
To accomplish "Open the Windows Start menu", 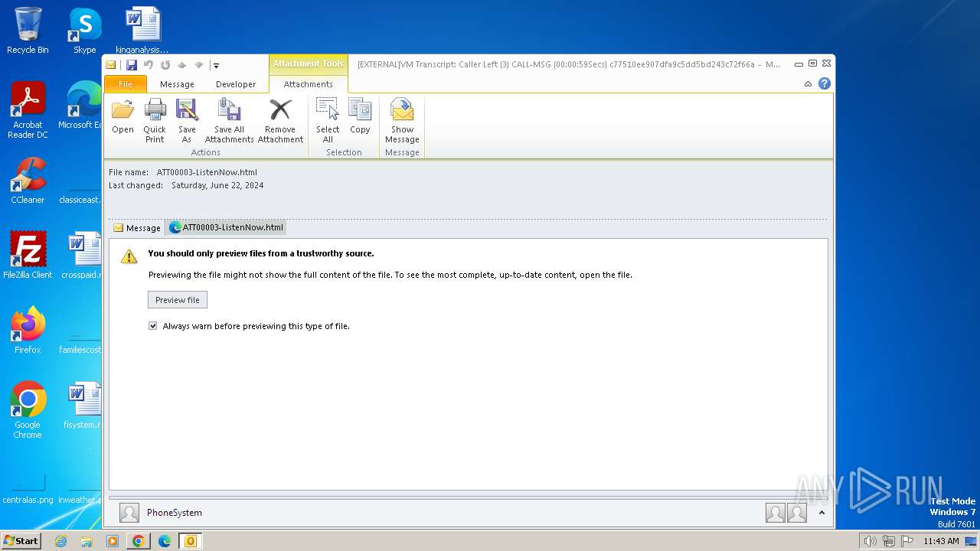I will click(21, 541).
